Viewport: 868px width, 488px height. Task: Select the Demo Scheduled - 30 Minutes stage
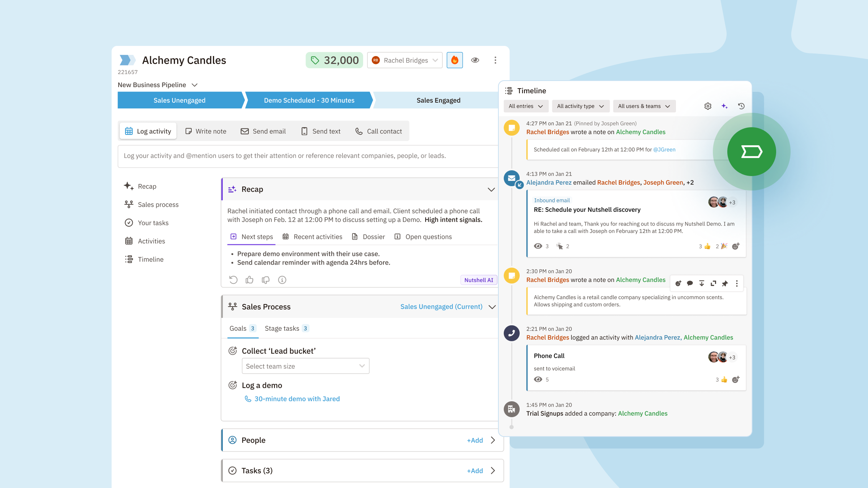(309, 100)
